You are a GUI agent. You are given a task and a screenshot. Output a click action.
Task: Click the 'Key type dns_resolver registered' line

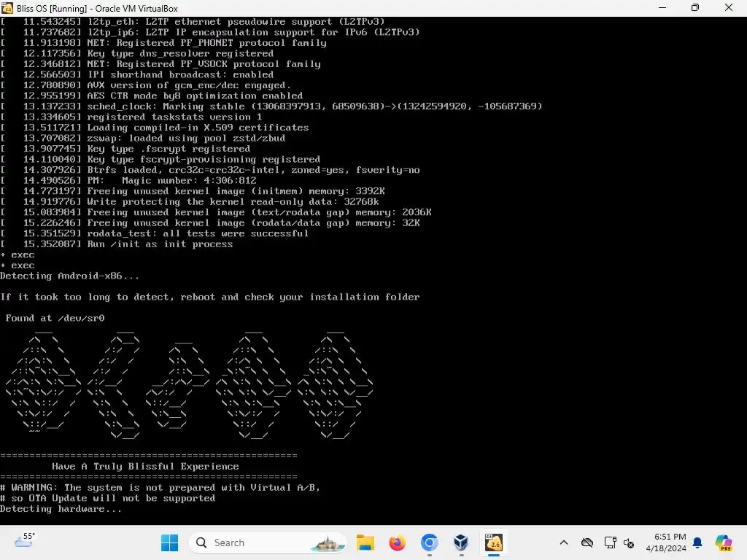[137, 53]
